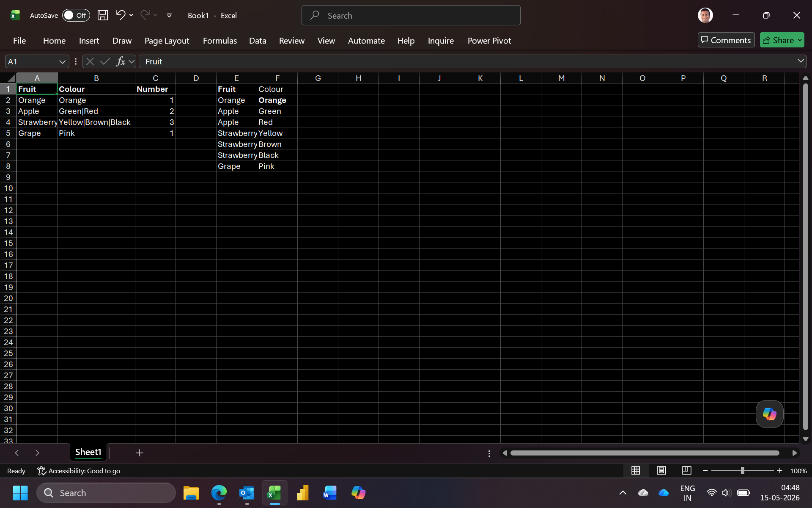Switch to Normal view icon
Screen dimensions: 812x508
[635, 471]
